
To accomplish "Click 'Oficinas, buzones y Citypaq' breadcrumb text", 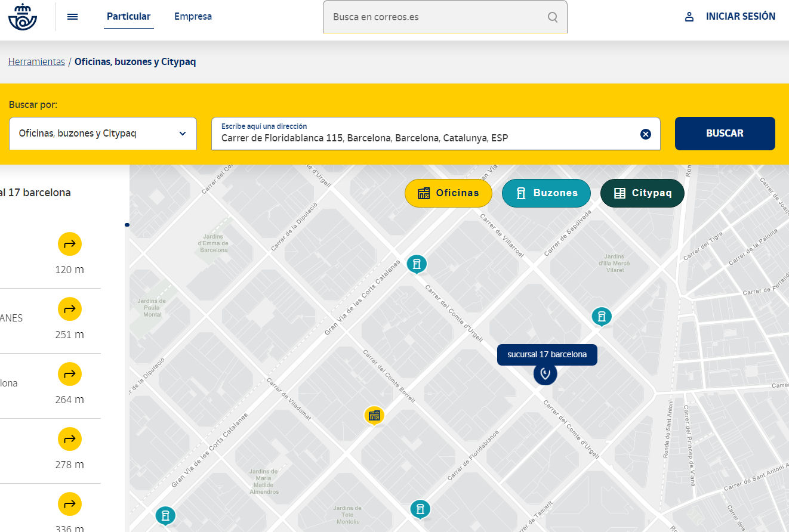I will point(135,61).
